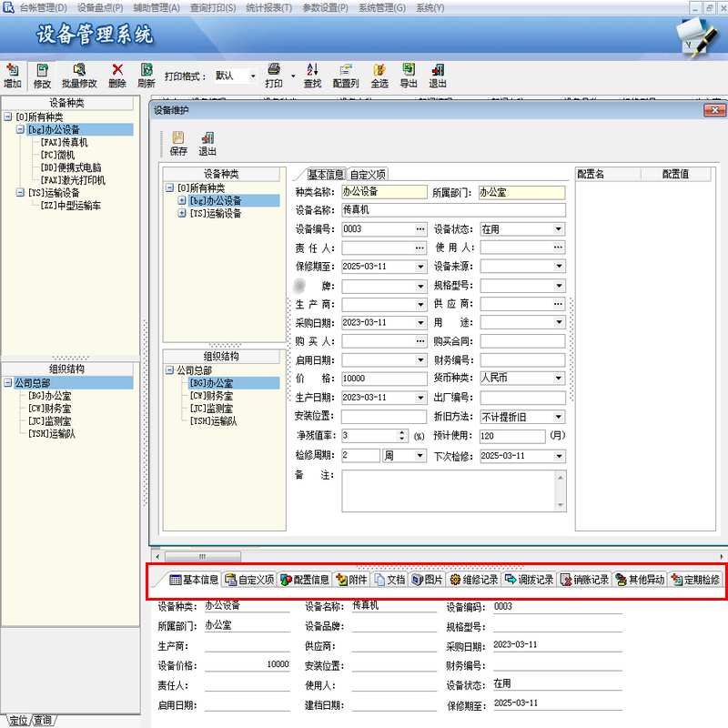Click the 删除 (Delete) toolbar icon
Screen dimensions: 728x728
point(117,76)
